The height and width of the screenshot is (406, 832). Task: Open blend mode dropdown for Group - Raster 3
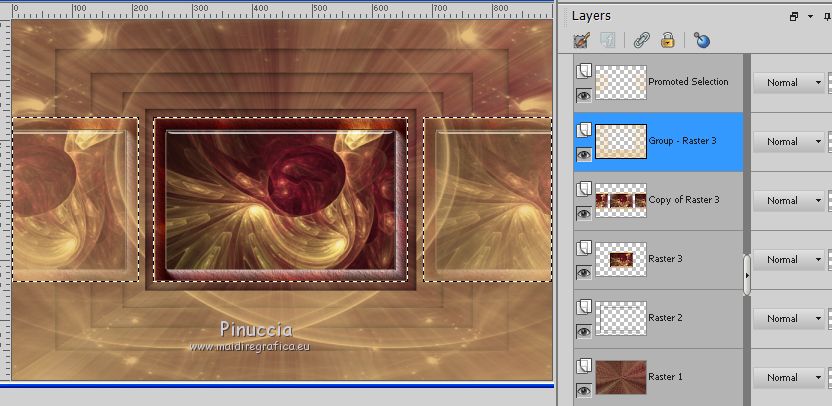(x=789, y=142)
